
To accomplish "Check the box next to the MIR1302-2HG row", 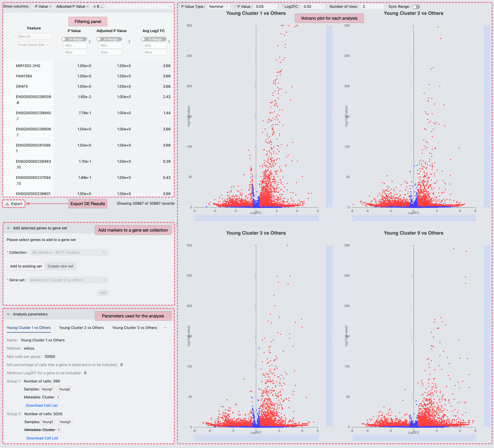I will coord(9,66).
